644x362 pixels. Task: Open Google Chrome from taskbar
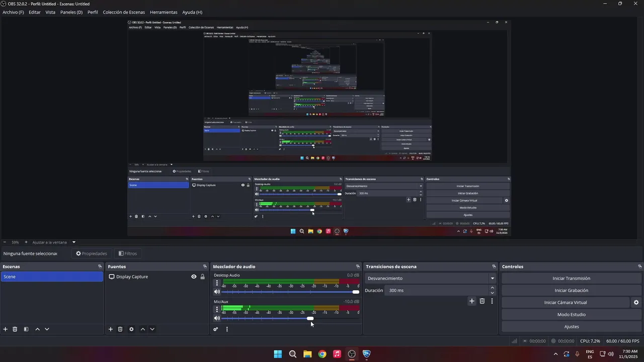point(322,354)
